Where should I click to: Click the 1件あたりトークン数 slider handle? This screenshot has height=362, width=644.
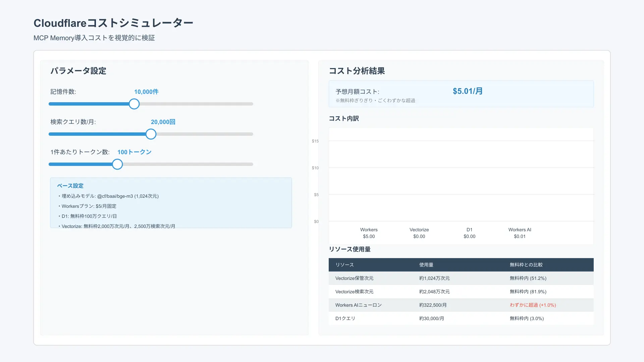point(117,164)
